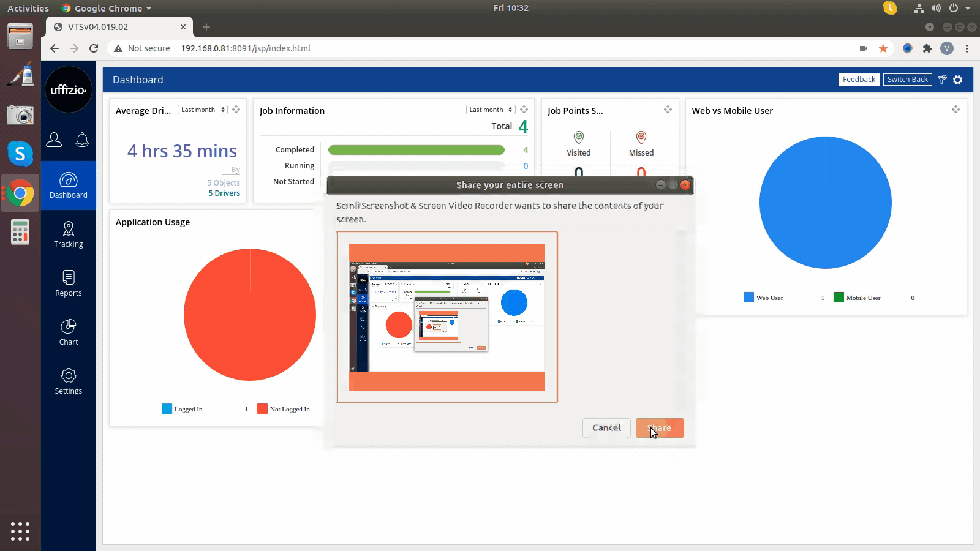
Task: Open the Tracking section in sidebar
Action: click(x=69, y=235)
